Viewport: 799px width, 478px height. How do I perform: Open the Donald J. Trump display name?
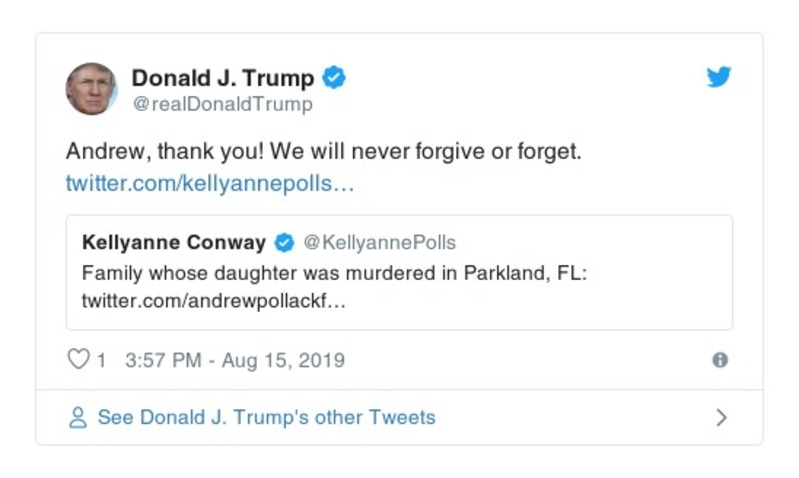(x=222, y=78)
